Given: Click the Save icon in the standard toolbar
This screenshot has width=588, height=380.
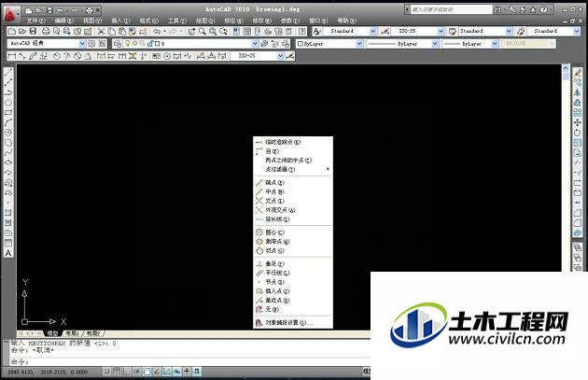Looking at the screenshot, I should pos(33,32).
